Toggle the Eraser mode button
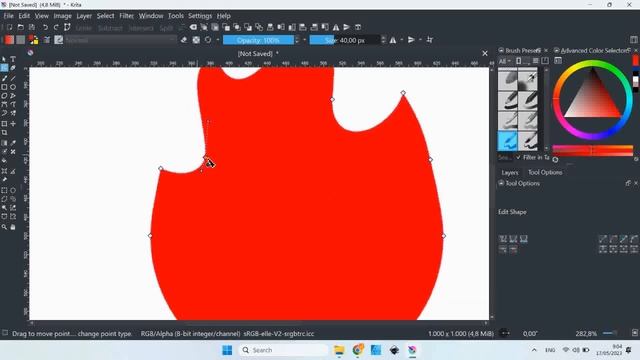The image size is (640, 360). [x=184, y=40]
